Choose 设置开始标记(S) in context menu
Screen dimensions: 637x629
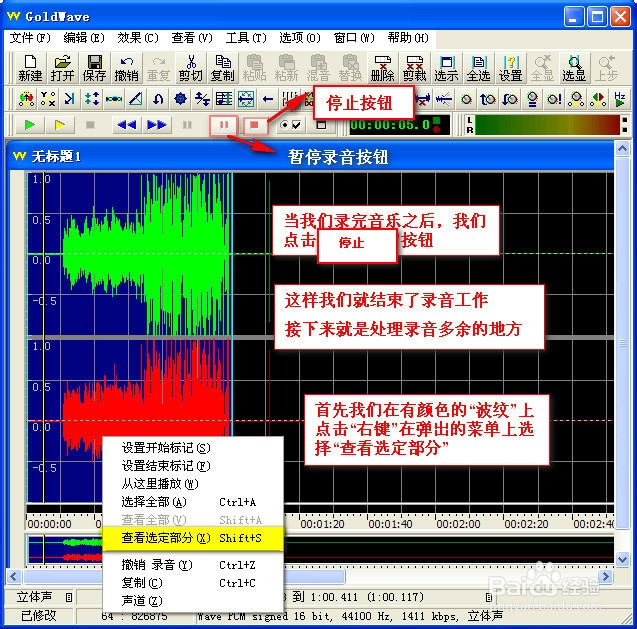point(193,448)
